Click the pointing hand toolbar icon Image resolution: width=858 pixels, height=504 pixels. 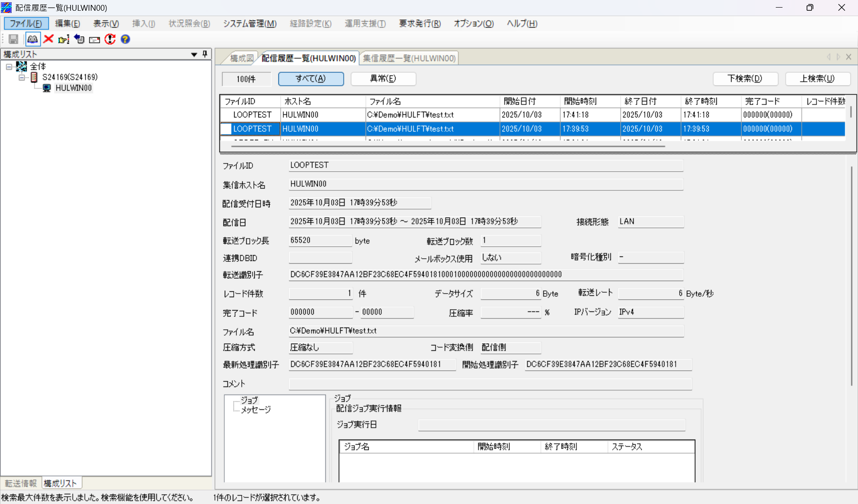tap(63, 39)
